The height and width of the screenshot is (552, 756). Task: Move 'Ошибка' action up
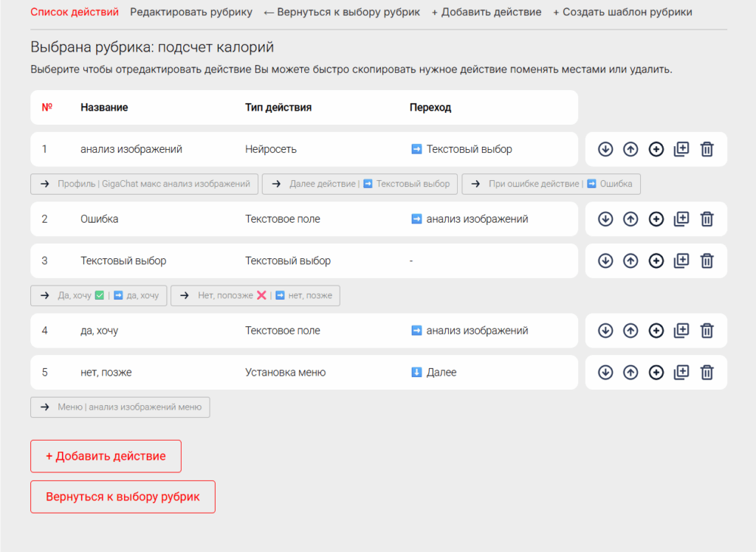click(630, 219)
